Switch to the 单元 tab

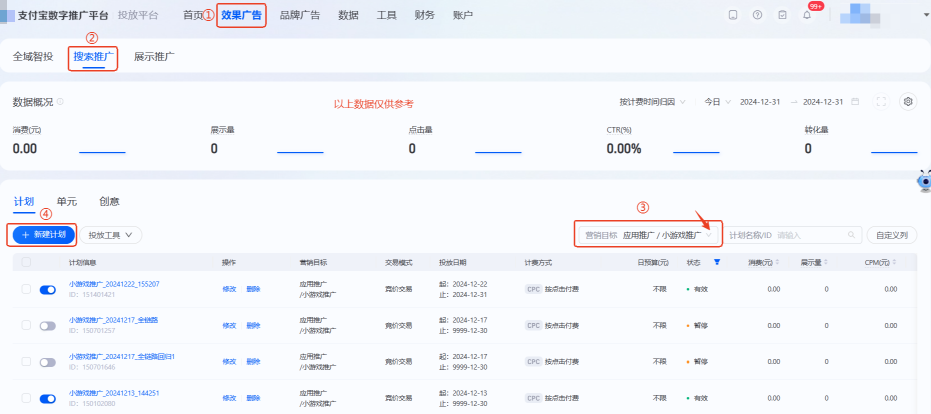point(67,201)
